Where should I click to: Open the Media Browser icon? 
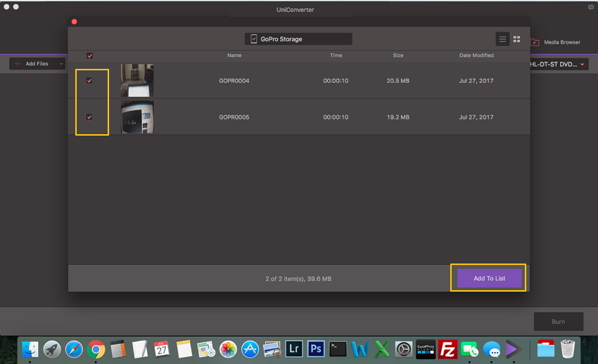(535, 42)
